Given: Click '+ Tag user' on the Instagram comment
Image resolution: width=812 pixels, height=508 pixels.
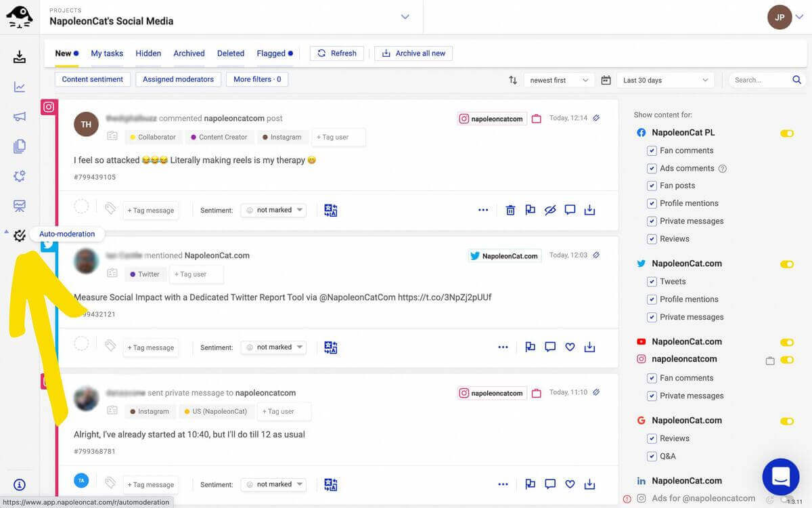Looking at the screenshot, I should [338, 137].
